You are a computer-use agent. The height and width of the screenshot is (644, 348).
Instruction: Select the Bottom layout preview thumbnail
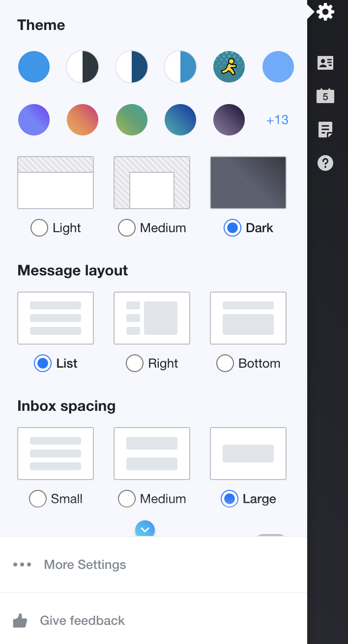(x=248, y=318)
